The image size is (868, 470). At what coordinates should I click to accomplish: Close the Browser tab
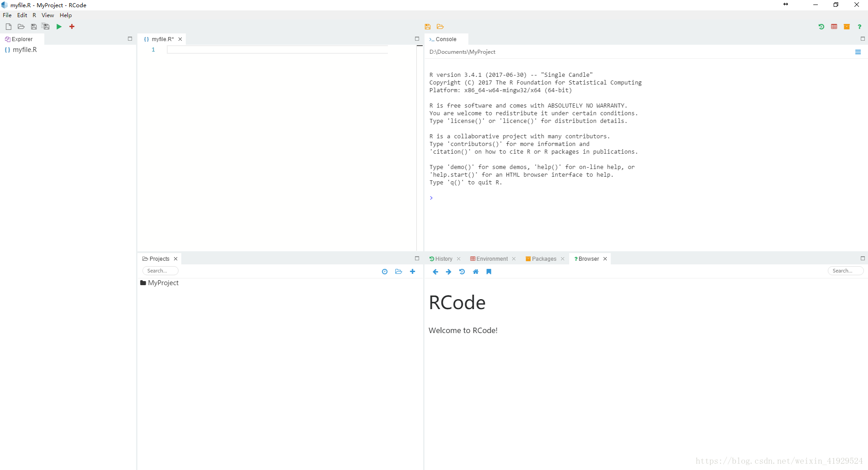[605, 259]
